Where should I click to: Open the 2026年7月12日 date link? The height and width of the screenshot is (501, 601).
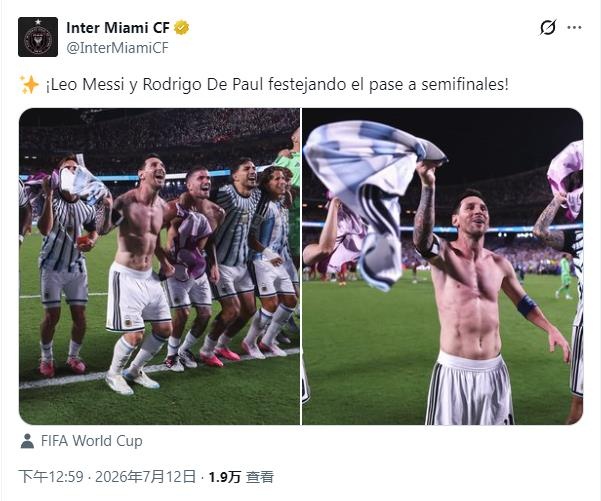click(145, 477)
